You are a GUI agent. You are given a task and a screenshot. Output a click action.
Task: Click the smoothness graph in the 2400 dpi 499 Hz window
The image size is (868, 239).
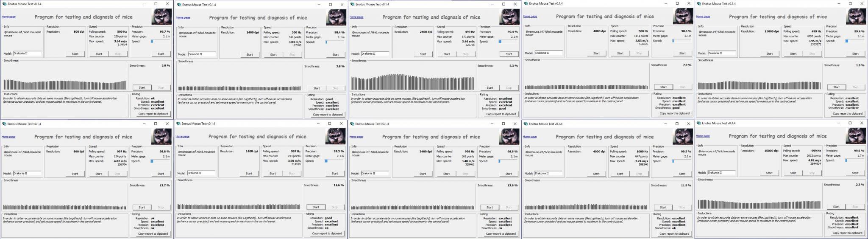(x=412, y=77)
